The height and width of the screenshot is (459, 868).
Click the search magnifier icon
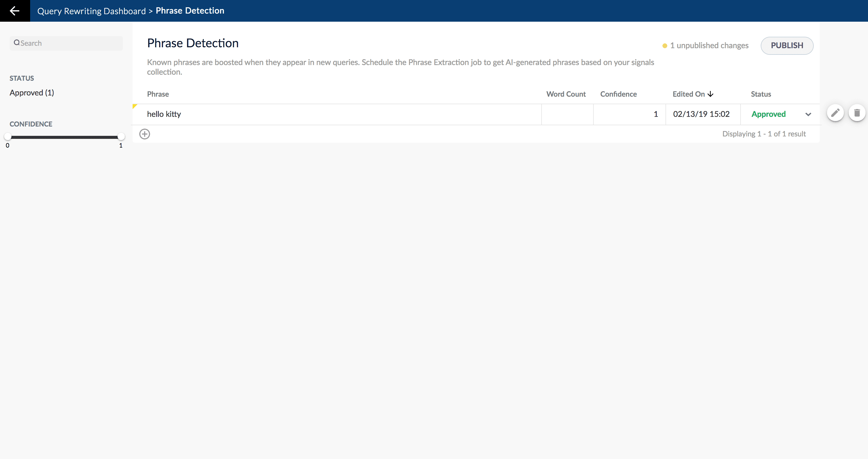(17, 43)
